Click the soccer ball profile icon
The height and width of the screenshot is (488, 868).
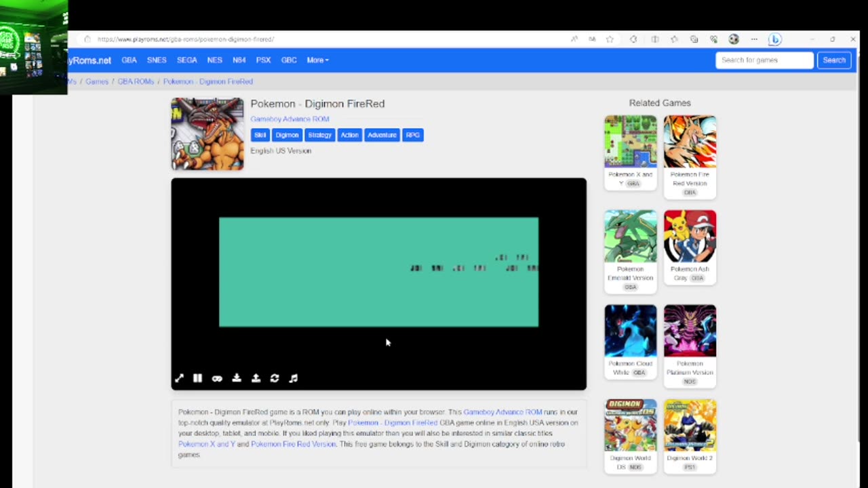734,39
